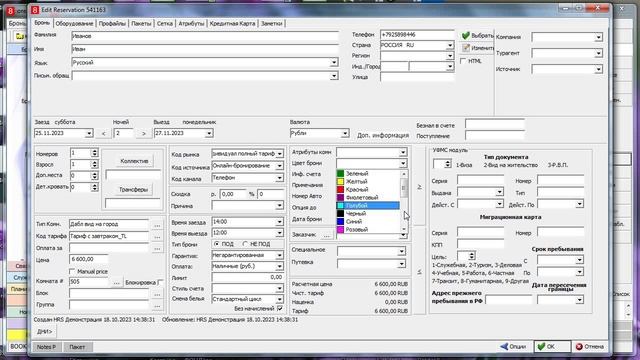Adjust the Цель purpose spinner
Viewport: 640px width, 360px height.
471,256
